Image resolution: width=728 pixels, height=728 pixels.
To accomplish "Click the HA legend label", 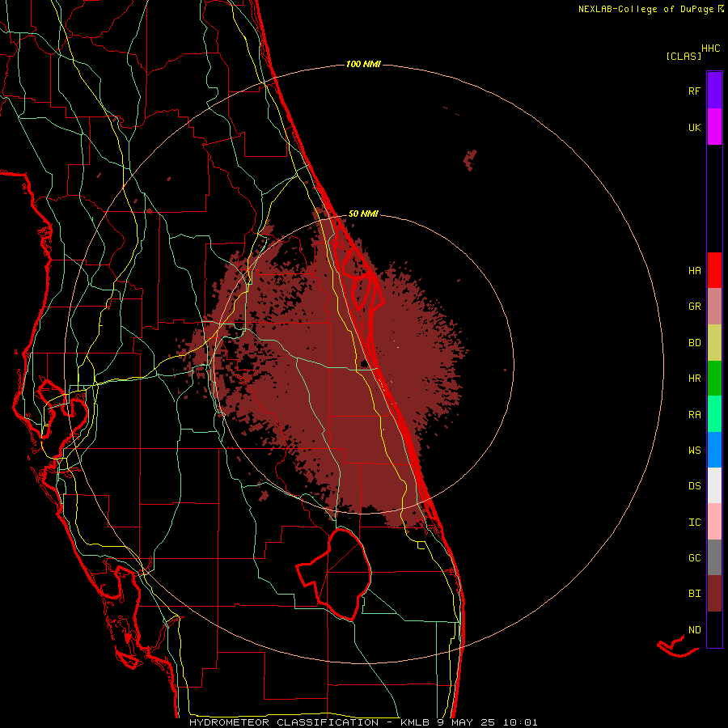I will point(694,271).
